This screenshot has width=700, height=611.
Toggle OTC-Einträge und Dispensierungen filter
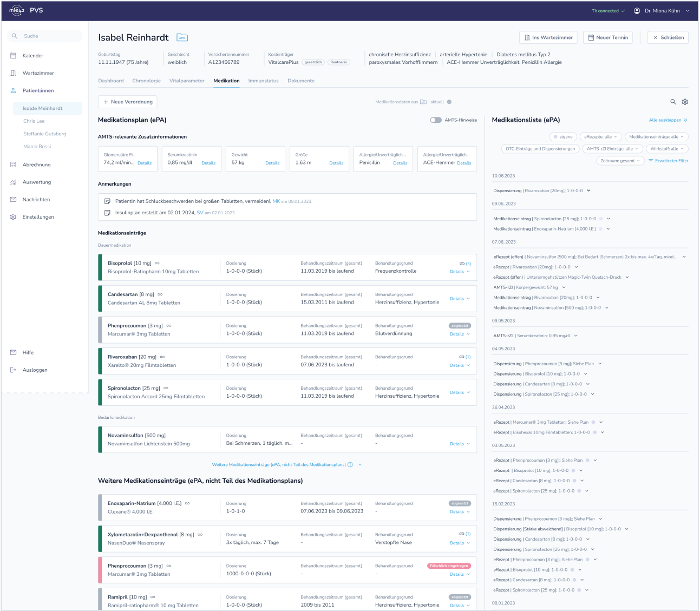point(540,149)
